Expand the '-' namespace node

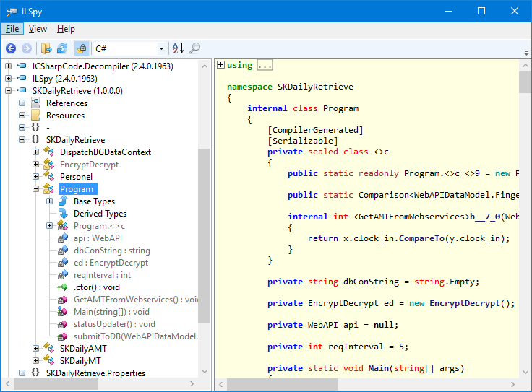tap(22, 127)
